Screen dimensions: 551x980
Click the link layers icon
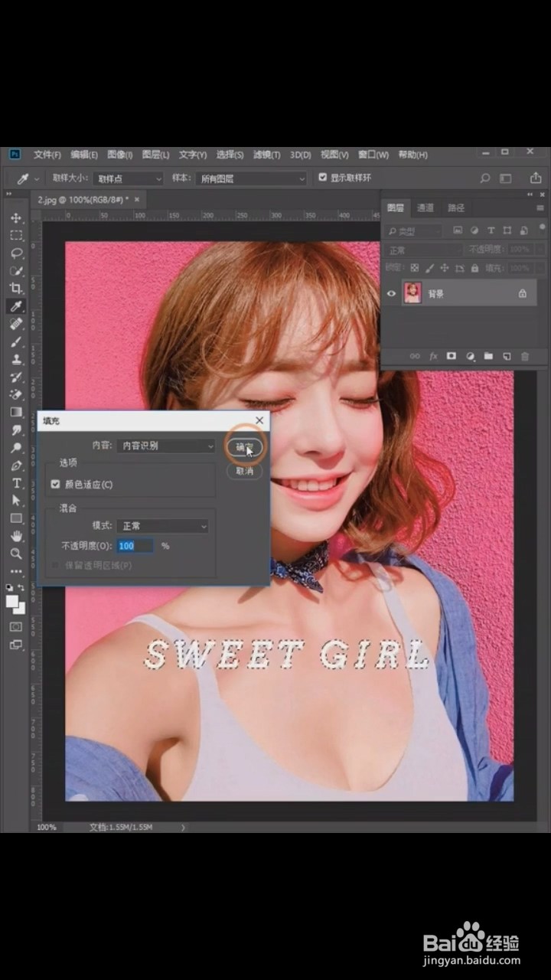pos(414,356)
